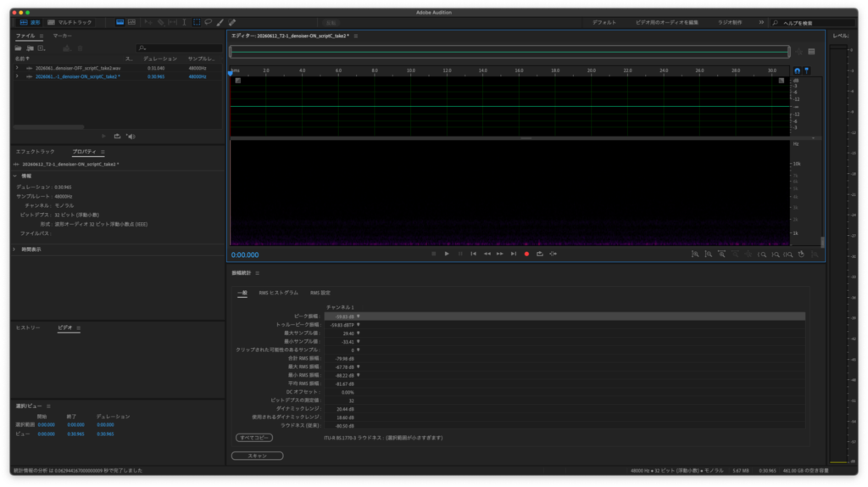Viewport: 868px width, 487px height.
Task: Click Zoom In (Time) icon
Action: pos(721,255)
